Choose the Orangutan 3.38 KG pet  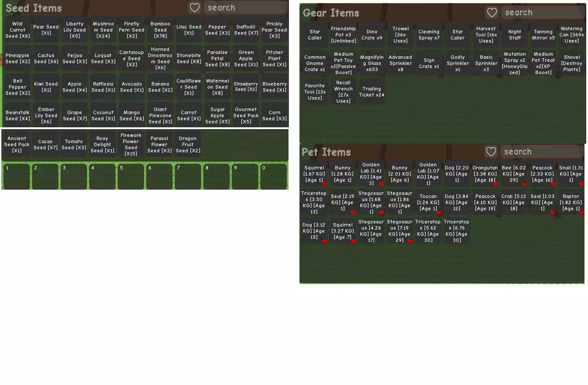click(x=485, y=174)
